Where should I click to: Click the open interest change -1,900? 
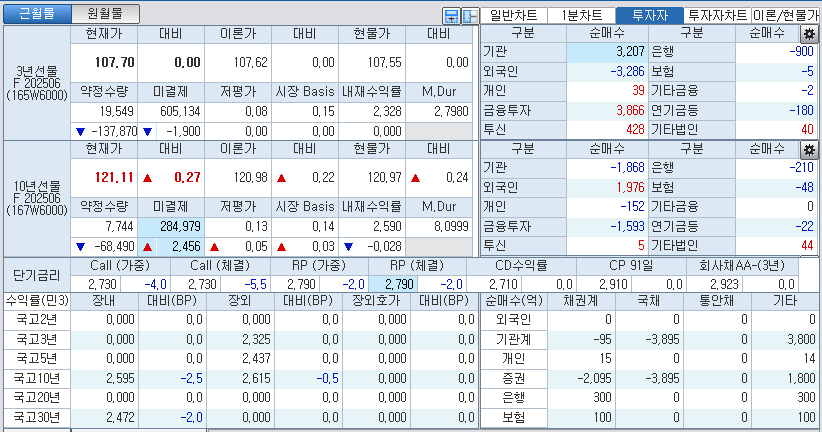[183, 131]
